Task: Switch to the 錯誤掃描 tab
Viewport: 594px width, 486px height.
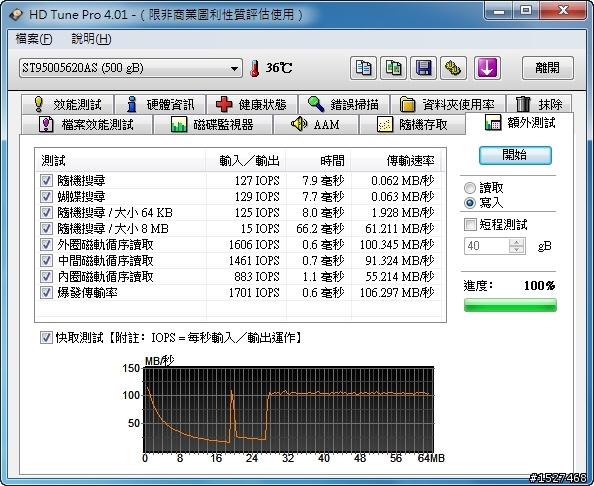Action: click(x=344, y=104)
